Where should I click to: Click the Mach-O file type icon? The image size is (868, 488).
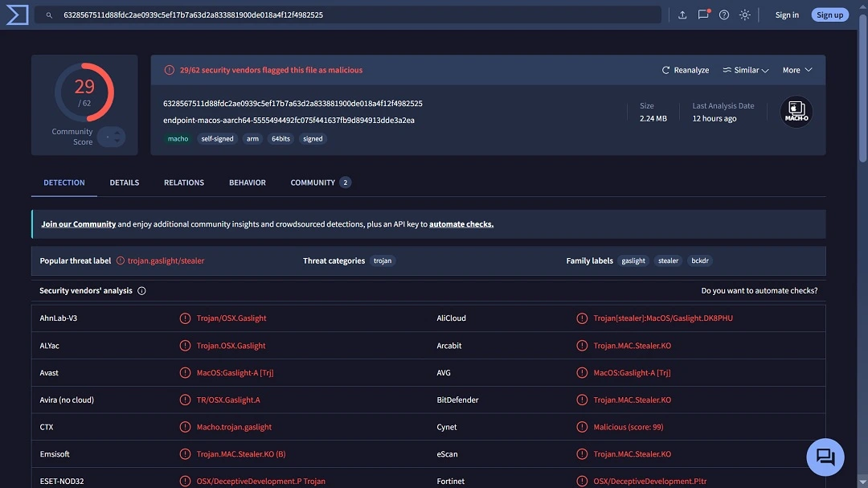pyautogui.click(x=796, y=112)
